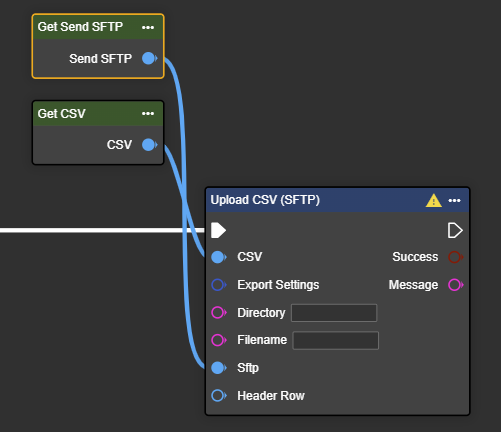The height and width of the screenshot is (432, 501).
Task: Click the Send SFTP output pin
Action: [x=149, y=58]
